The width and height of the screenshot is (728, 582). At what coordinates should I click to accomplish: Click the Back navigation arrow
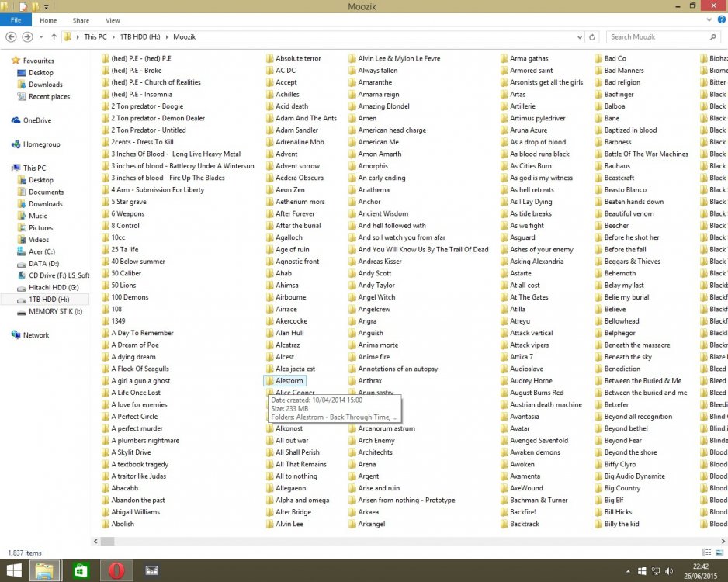pyautogui.click(x=12, y=36)
